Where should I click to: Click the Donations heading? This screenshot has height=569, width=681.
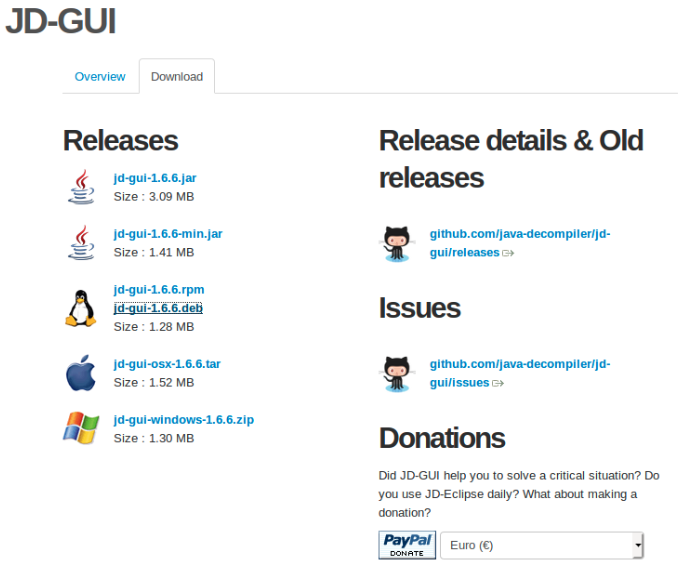point(442,438)
